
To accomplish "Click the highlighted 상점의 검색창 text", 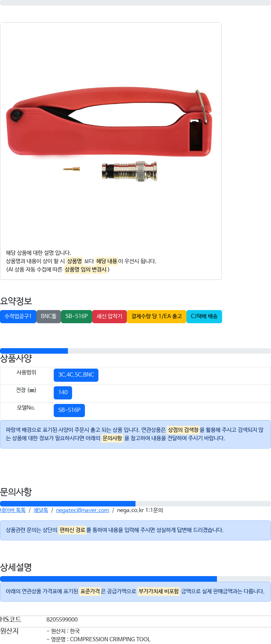I will click(183, 430).
